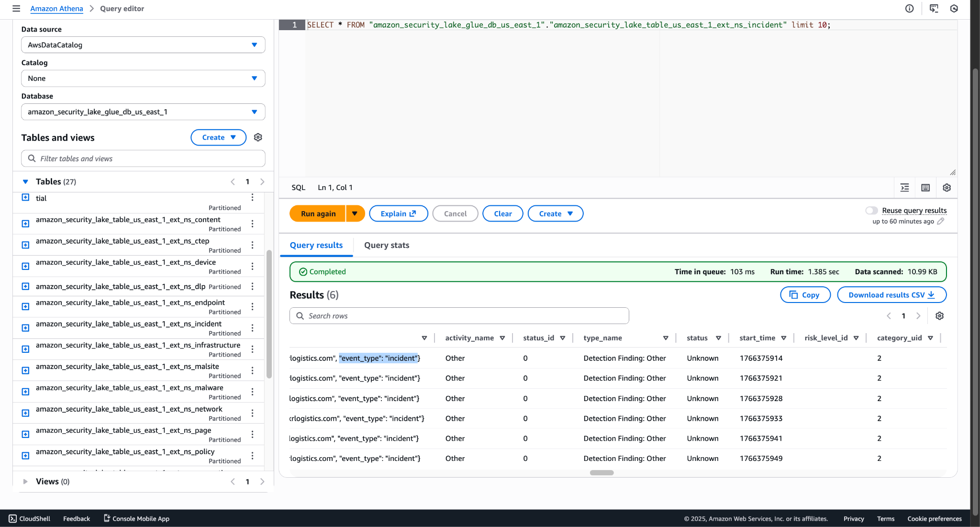Expand the ext_ns_content table plus icon
This screenshot has width=980, height=527.
pos(26,224)
